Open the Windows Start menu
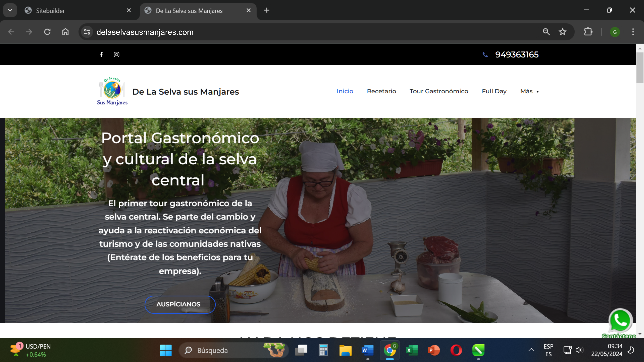Image resolution: width=644 pixels, height=362 pixels. click(166, 350)
